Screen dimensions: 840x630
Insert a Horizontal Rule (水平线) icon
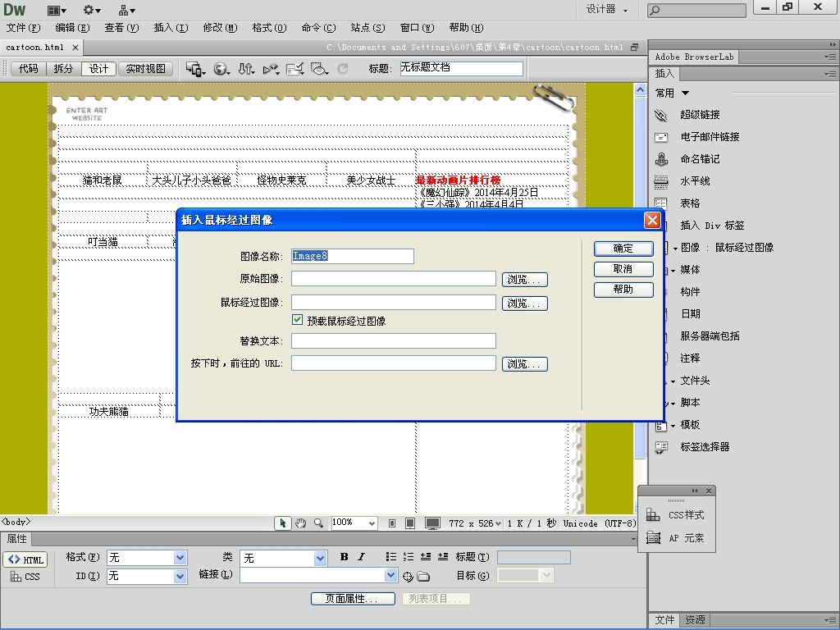coord(661,181)
